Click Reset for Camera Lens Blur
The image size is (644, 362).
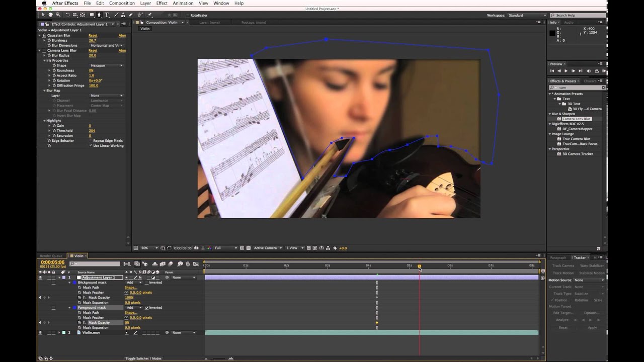click(x=93, y=51)
